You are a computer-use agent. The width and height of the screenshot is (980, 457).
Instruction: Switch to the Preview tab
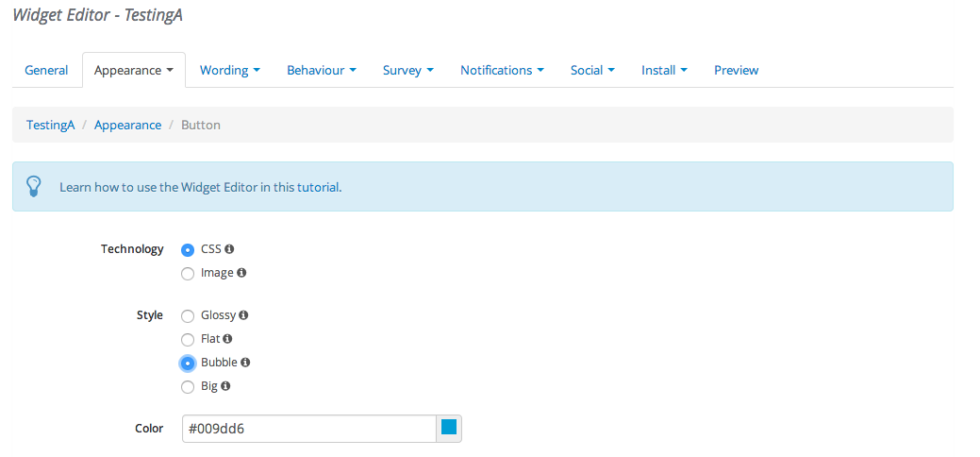(x=737, y=70)
